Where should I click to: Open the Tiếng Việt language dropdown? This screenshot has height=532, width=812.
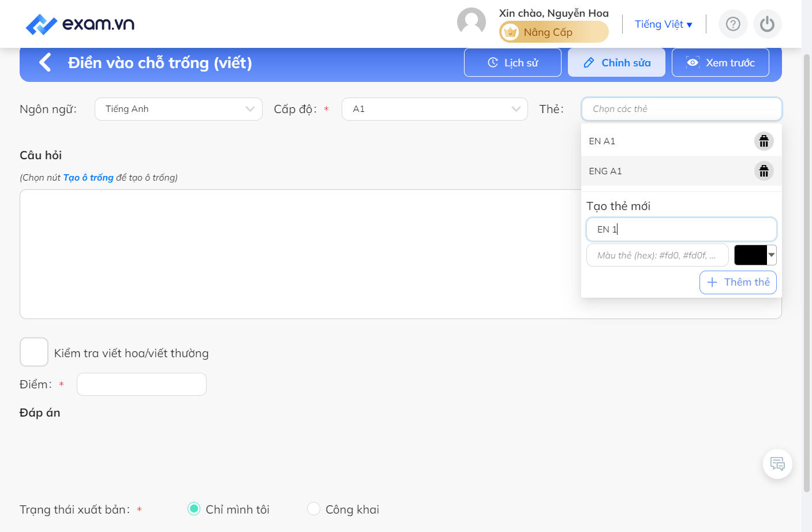(663, 24)
